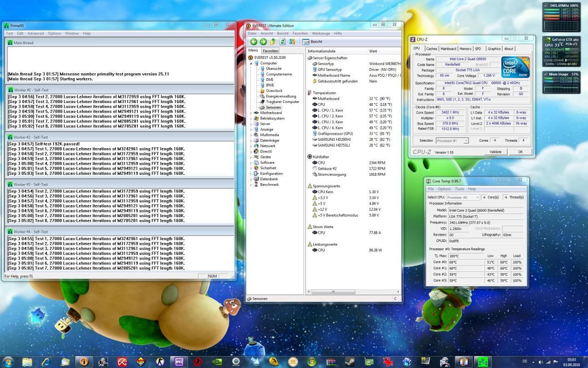The image size is (588, 368).
Task: Click the Datenbank icon in EVEREST tree
Action: [256, 179]
